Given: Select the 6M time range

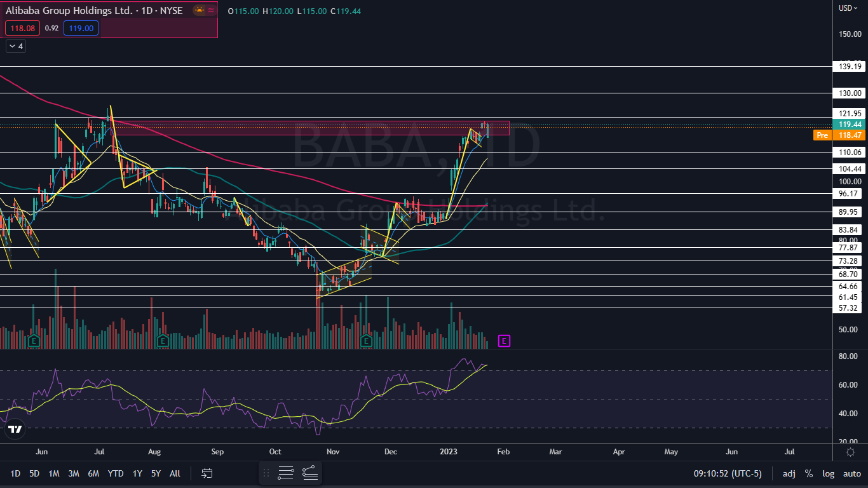Looking at the screenshot, I should [93, 473].
